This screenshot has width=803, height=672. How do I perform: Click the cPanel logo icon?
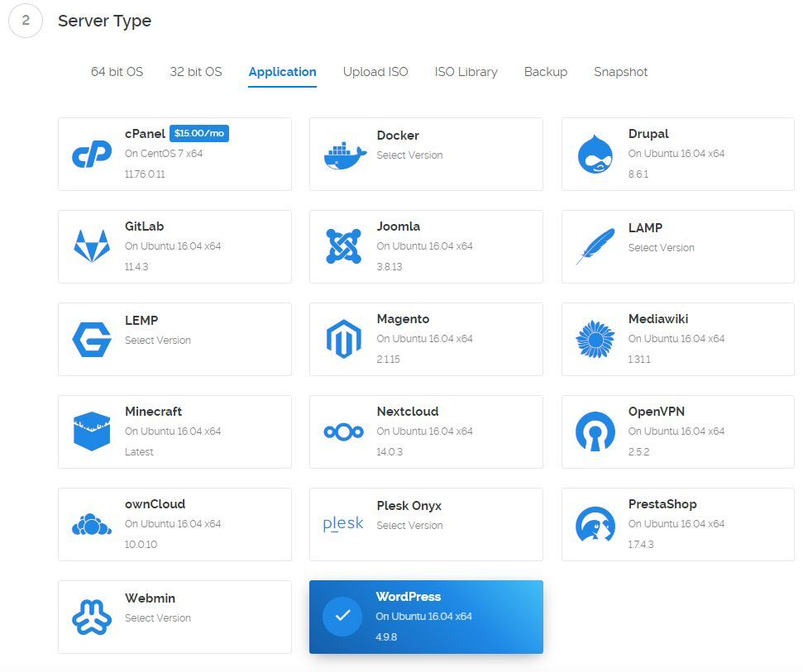click(x=92, y=154)
